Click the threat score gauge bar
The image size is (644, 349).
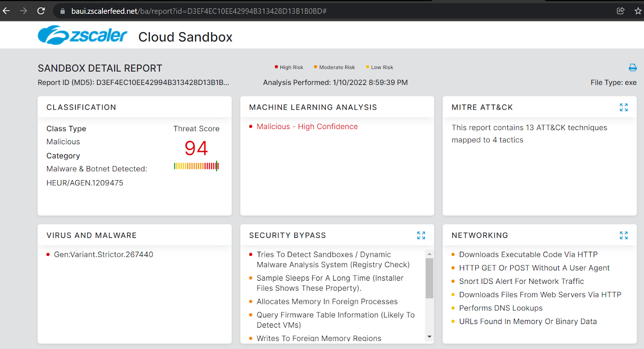click(196, 166)
